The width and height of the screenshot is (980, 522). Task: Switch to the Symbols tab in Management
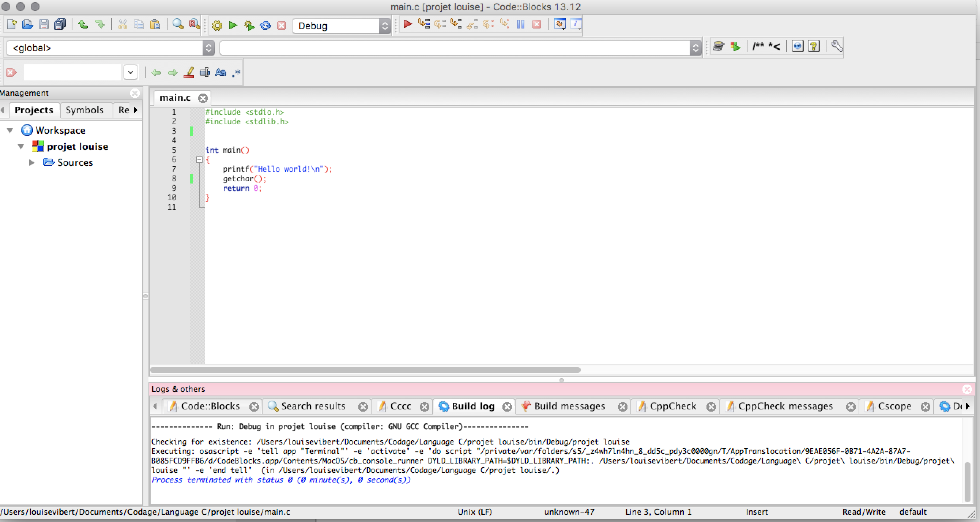(x=84, y=110)
